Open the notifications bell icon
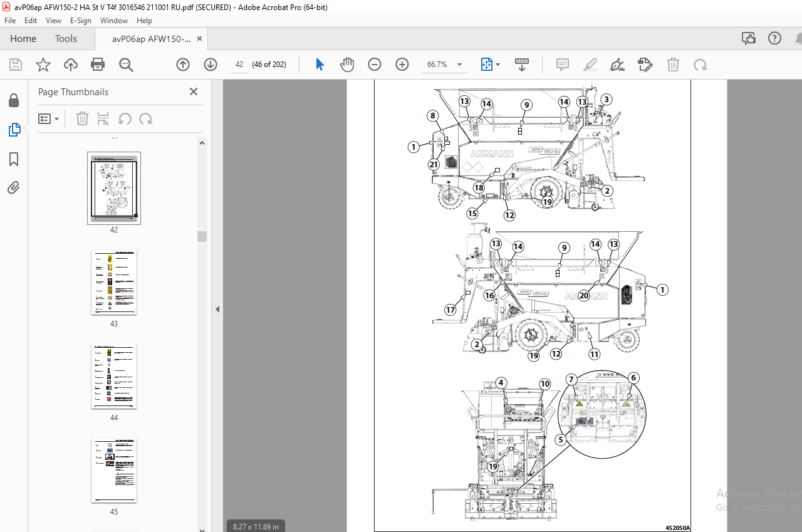The height and width of the screenshot is (532, 802). click(x=799, y=39)
